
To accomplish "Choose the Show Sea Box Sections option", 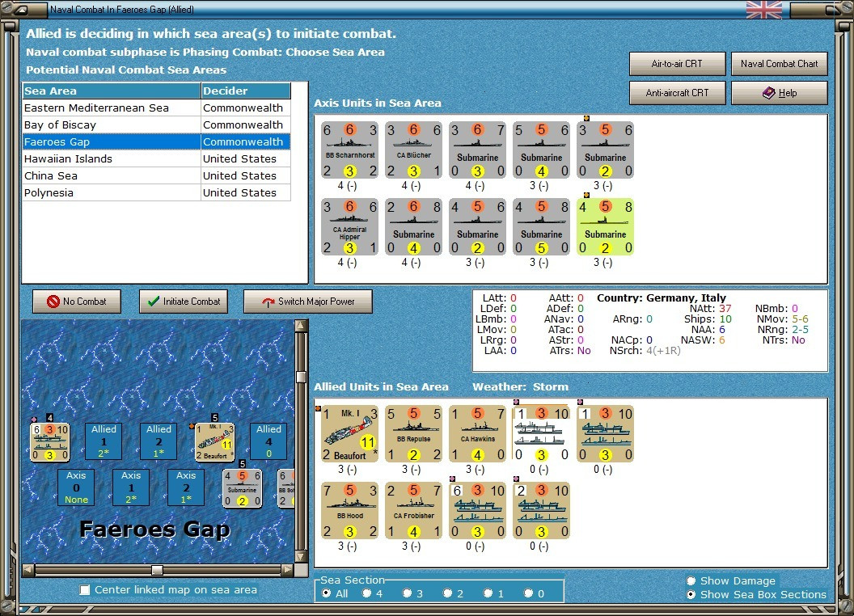I will [691, 595].
